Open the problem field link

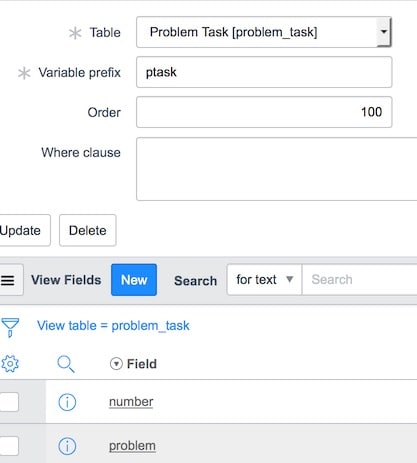point(132,446)
